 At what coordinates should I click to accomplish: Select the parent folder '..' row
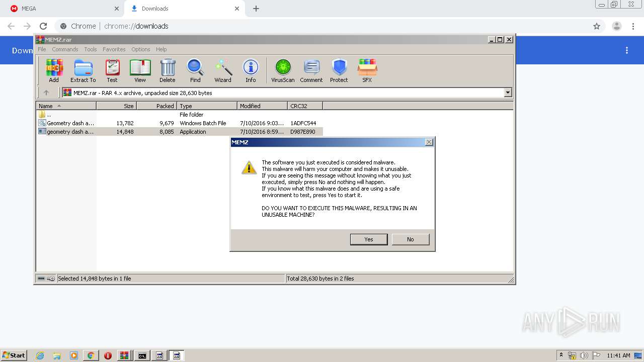[179, 115]
